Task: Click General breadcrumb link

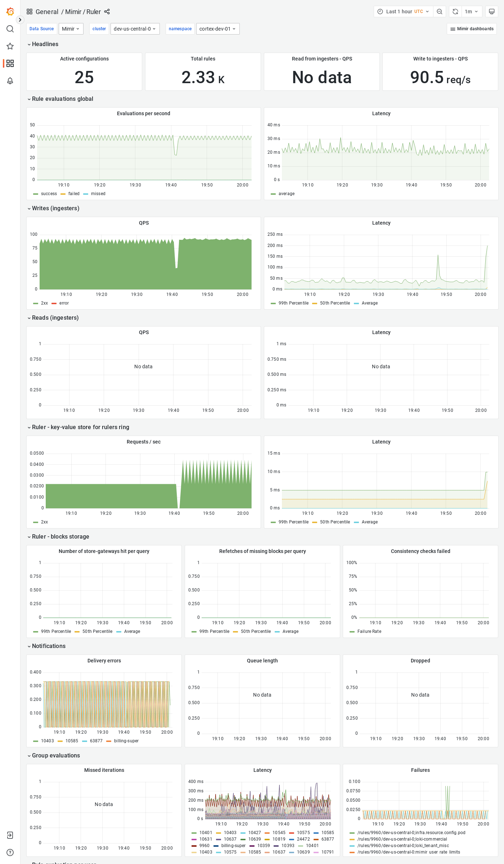Action: (x=47, y=12)
